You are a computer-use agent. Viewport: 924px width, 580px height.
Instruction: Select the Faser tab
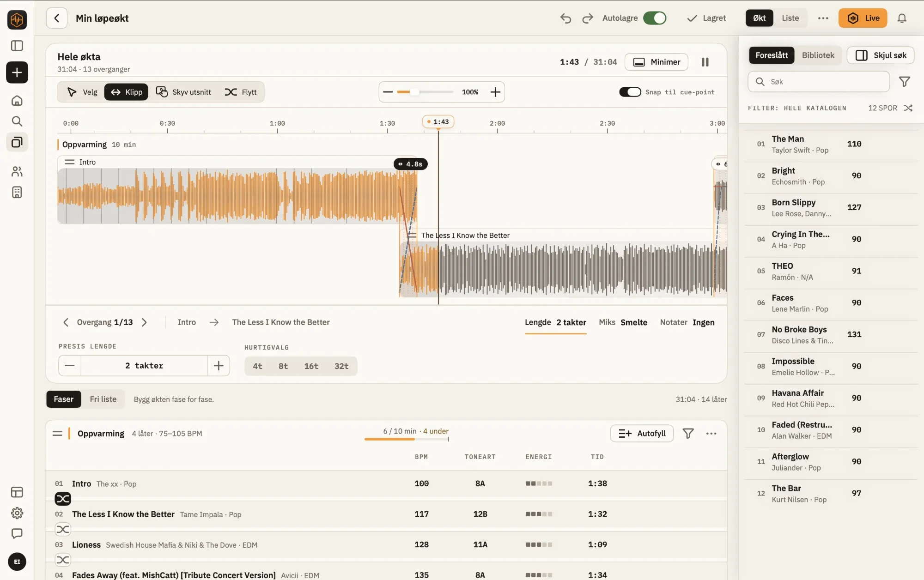[64, 399]
